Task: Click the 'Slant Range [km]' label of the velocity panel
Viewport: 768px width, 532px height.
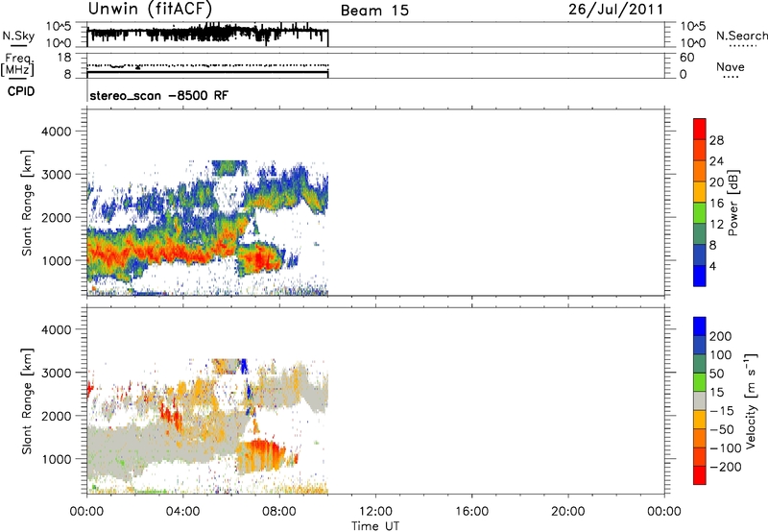Action: click(x=27, y=401)
